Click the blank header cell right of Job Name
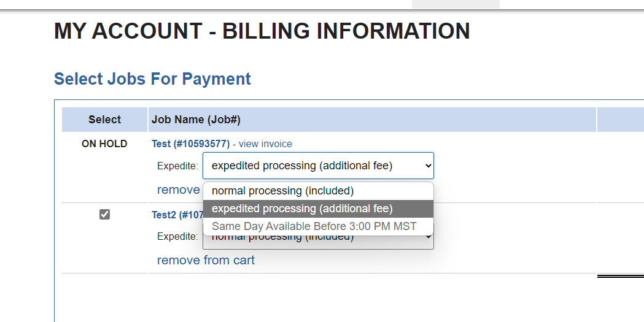 pos(620,120)
